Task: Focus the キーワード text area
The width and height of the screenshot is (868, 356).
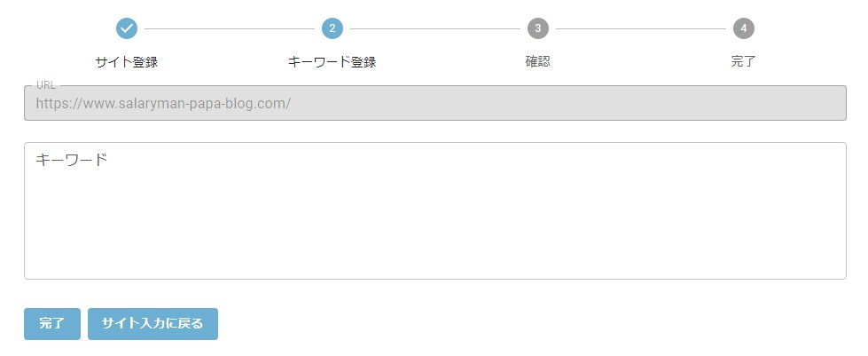Action: pos(435,210)
